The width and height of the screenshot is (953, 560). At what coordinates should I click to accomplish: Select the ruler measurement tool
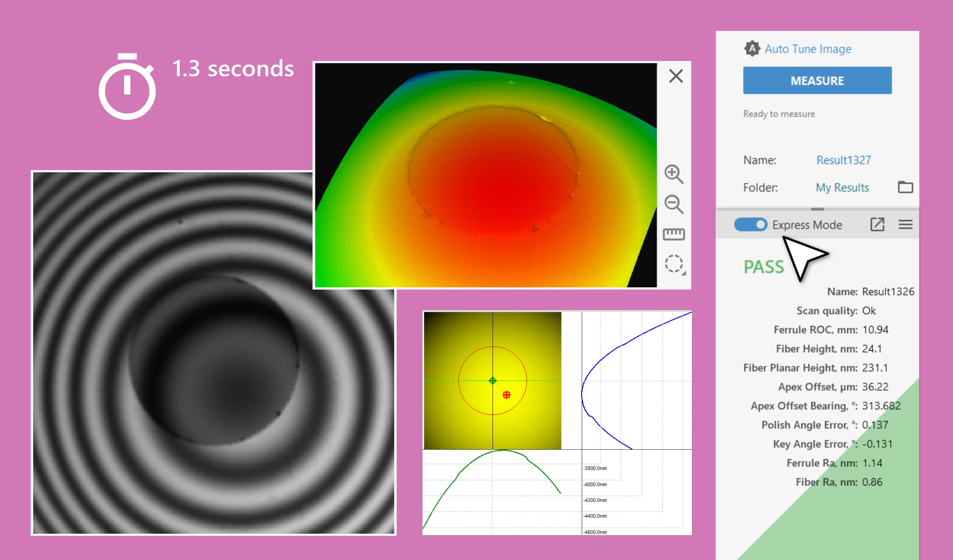(x=674, y=234)
